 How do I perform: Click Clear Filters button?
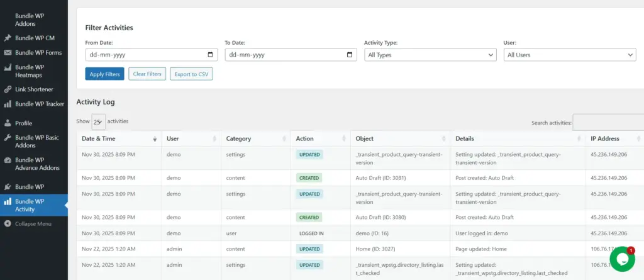(147, 74)
